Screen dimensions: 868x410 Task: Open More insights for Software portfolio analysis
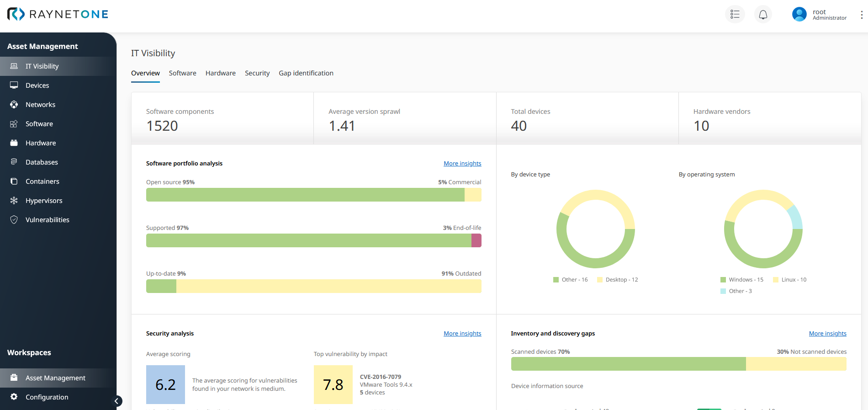click(x=462, y=164)
